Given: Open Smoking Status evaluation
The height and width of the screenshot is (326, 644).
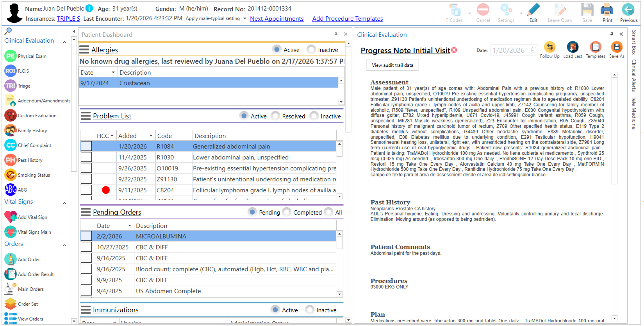Looking at the screenshot, I should pyautogui.click(x=10, y=175).
